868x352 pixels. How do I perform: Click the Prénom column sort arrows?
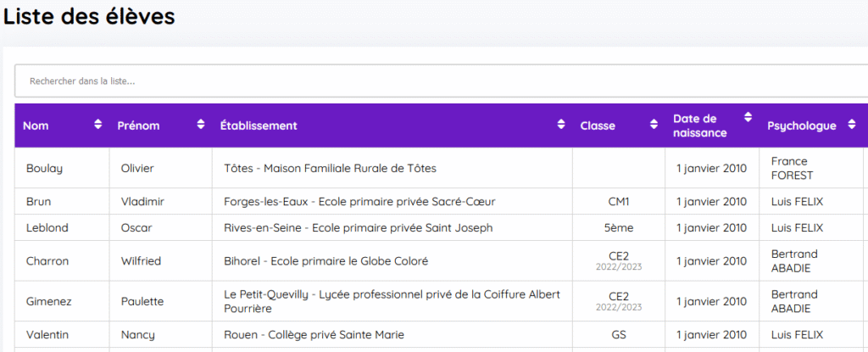point(201,125)
